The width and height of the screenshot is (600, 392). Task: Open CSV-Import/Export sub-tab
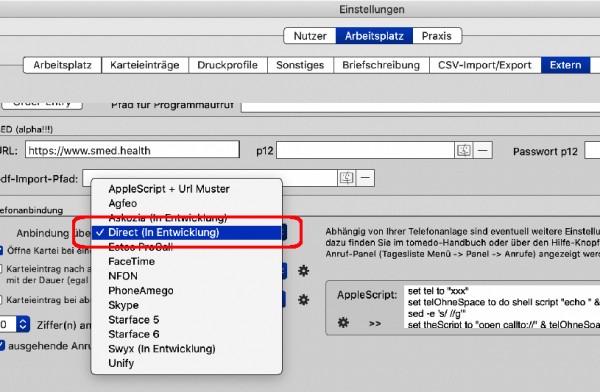(x=485, y=65)
